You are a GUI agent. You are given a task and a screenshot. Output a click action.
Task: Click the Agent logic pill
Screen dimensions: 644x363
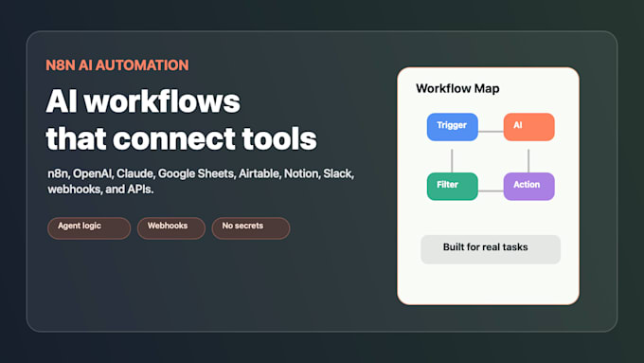(89, 228)
